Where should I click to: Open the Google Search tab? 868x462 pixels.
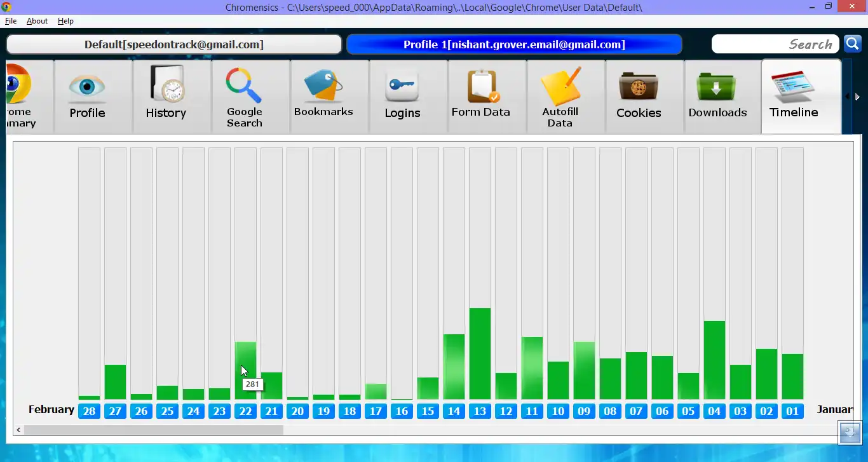click(x=251, y=97)
